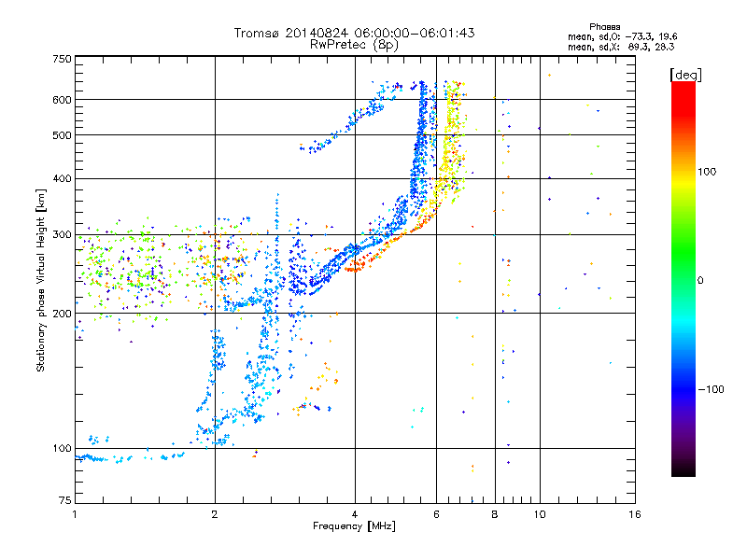Click the '16' x-axis tick label
This screenshot has height=560, width=747.
635,514
